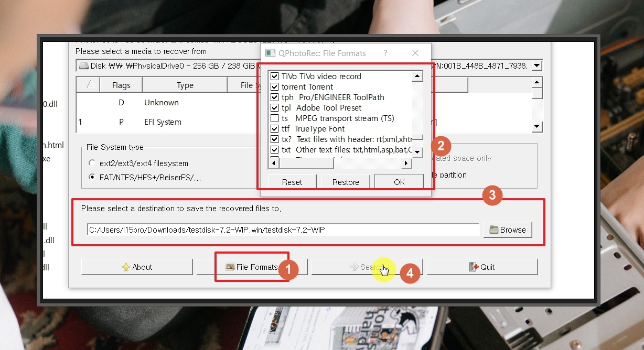Image resolution: width=644 pixels, height=350 pixels.
Task: Click the arrow icon on Search button
Action: click(354, 267)
